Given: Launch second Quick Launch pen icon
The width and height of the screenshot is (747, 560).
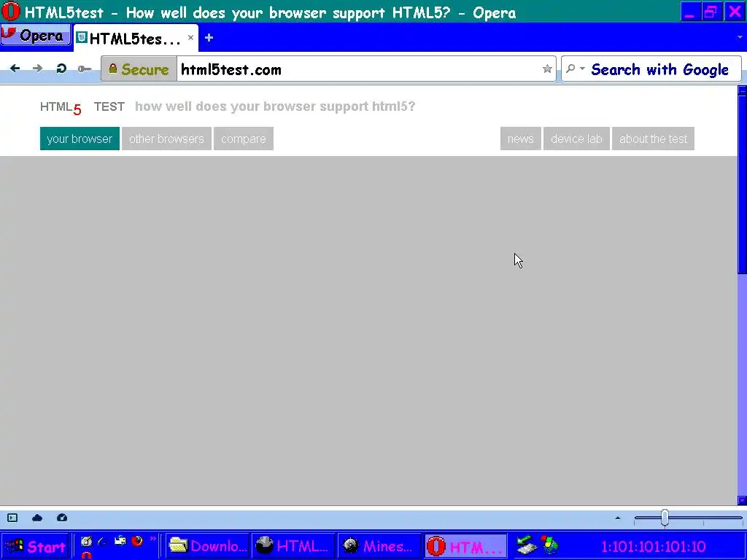Looking at the screenshot, I should (102, 541).
